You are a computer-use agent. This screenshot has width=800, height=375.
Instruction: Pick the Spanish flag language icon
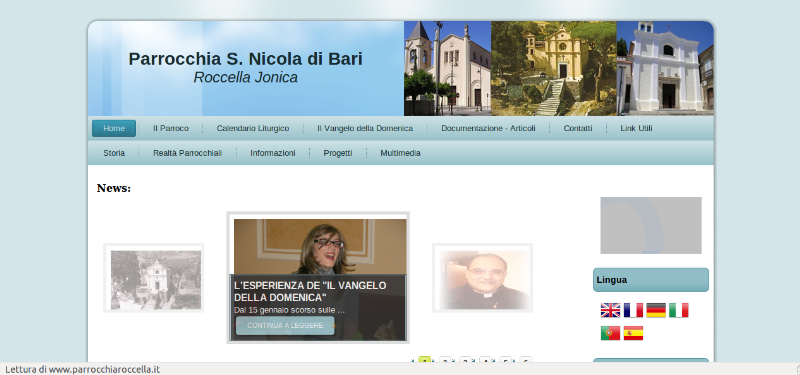[633, 333]
